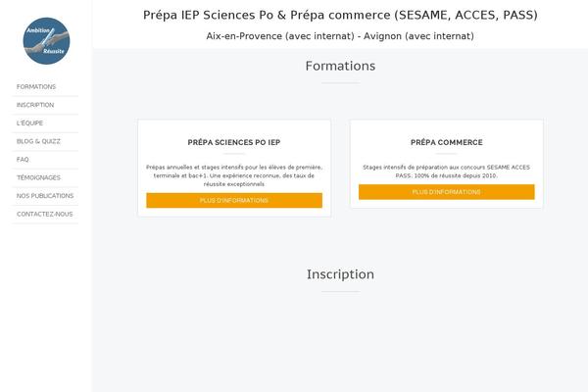This screenshot has height=392, width=588.
Task: Open the L'équipe menu entry
Action: tap(29, 123)
